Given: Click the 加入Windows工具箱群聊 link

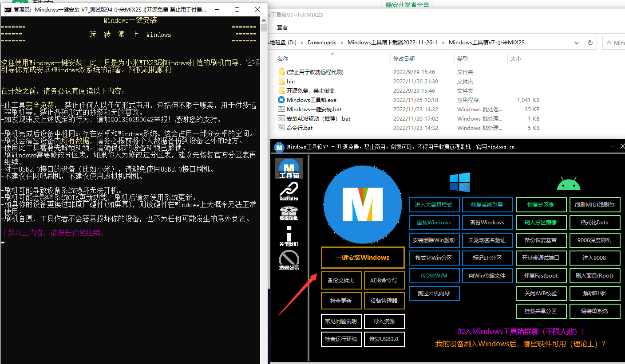Looking at the screenshot, I should [521, 332].
